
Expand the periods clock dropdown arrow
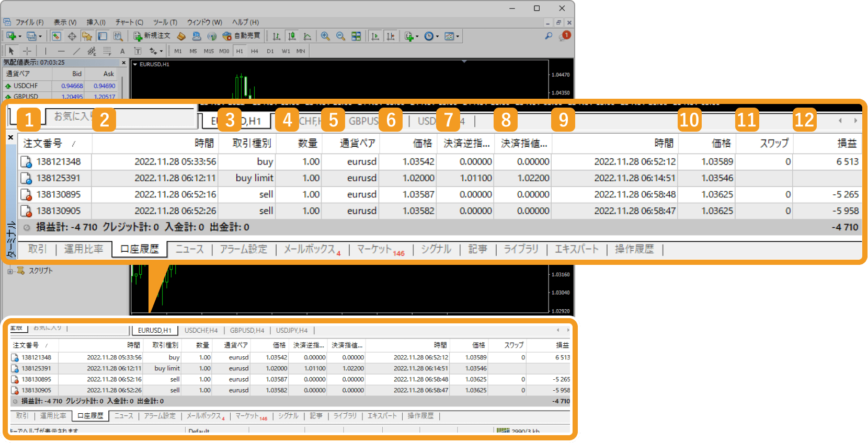(437, 37)
